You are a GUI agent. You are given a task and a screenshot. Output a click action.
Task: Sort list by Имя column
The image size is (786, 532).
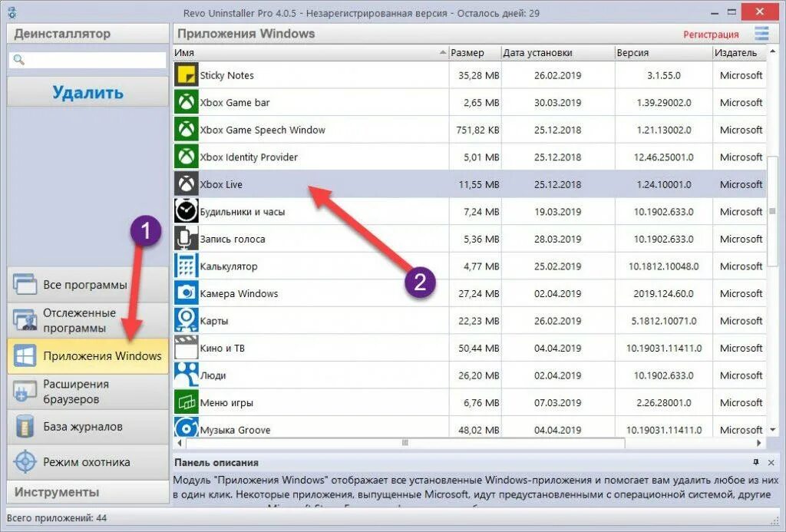311,53
